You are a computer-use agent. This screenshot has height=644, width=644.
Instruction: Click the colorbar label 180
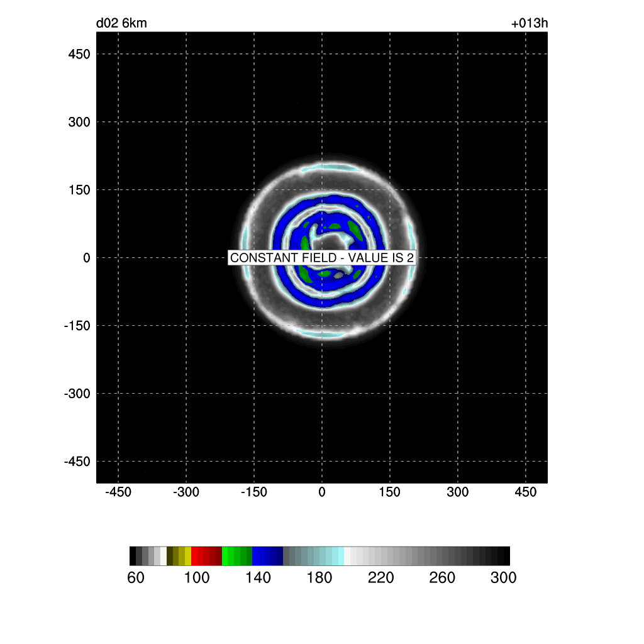[319, 578]
